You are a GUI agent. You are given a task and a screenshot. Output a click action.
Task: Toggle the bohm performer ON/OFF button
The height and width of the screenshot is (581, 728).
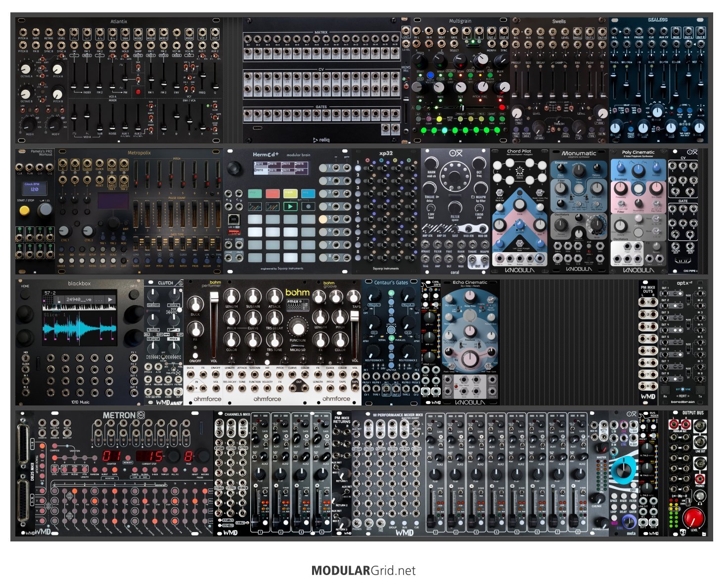(x=196, y=355)
